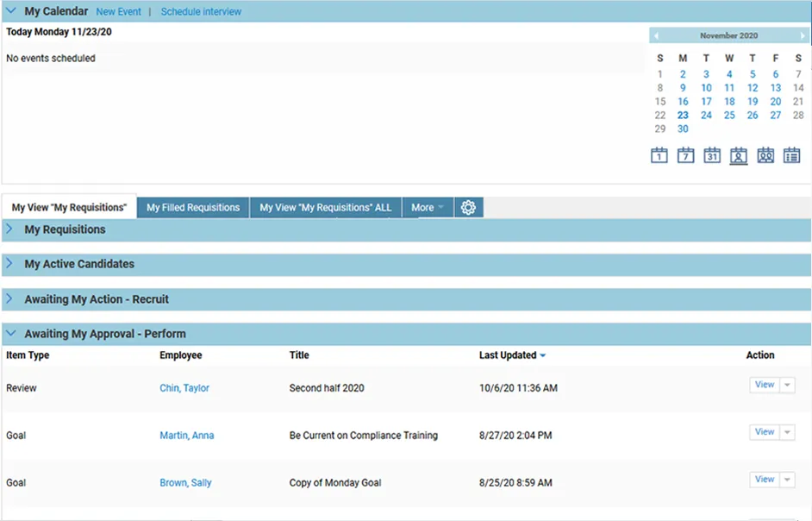Screen dimensions: 812x521
Task: Select the my interviews calendar icon
Action: point(739,157)
